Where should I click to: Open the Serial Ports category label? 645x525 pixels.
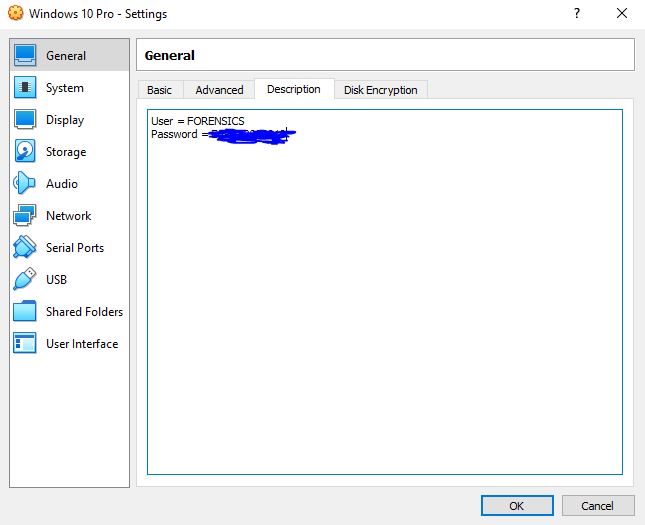pos(75,248)
